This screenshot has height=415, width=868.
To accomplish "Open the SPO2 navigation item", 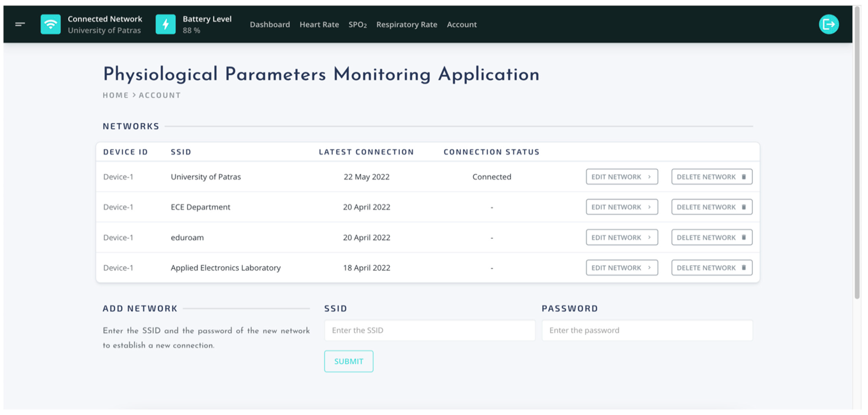I will pyautogui.click(x=357, y=25).
